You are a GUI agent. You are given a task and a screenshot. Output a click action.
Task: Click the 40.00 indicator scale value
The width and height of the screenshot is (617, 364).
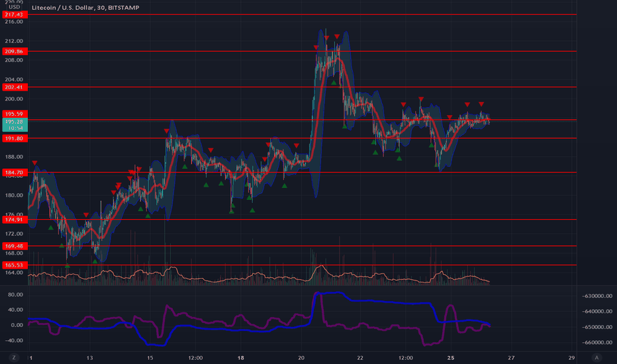(x=15, y=310)
